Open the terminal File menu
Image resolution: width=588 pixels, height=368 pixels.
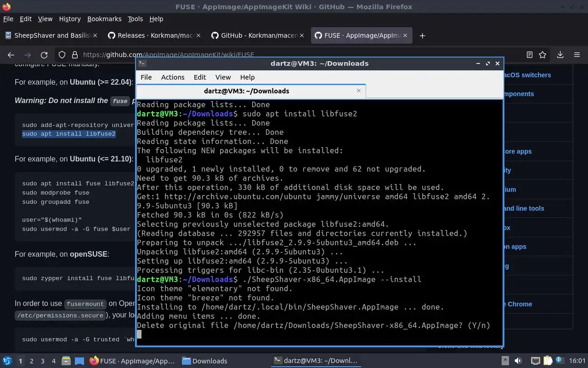point(146,77)
